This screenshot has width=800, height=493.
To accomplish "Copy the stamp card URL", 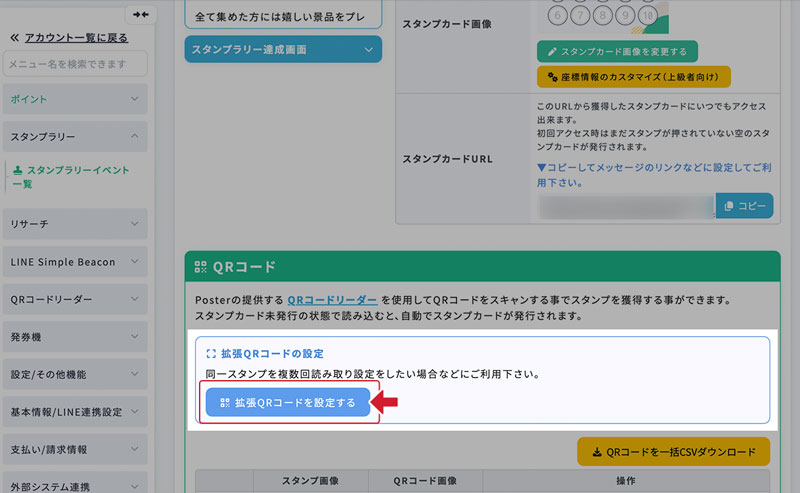I will click(745, 205).
